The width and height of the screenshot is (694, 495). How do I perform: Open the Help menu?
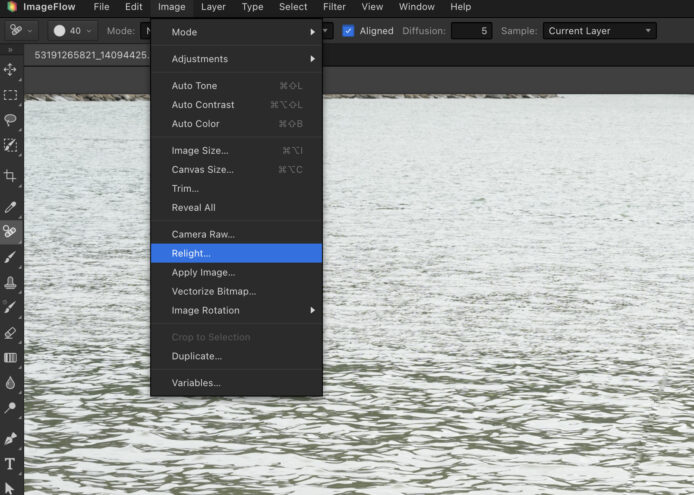461,7
